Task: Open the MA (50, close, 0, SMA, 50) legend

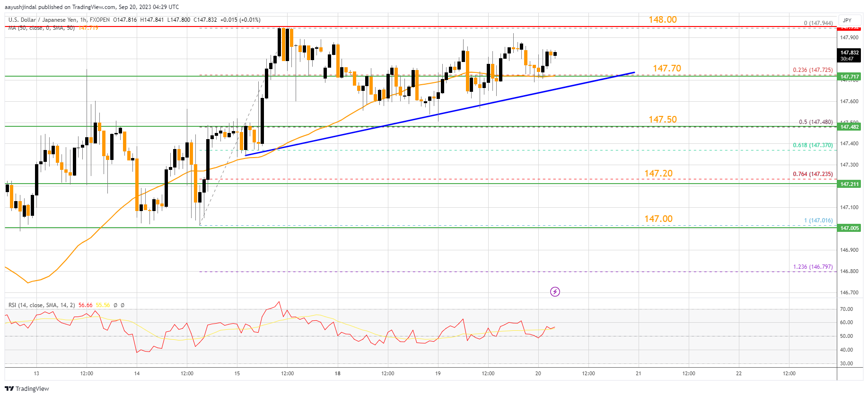Action: click(41, 28)
